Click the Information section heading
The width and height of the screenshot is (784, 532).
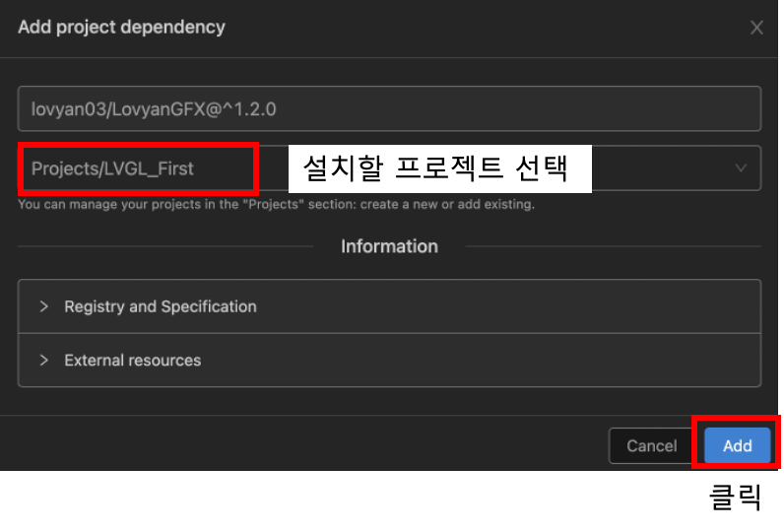389,246
